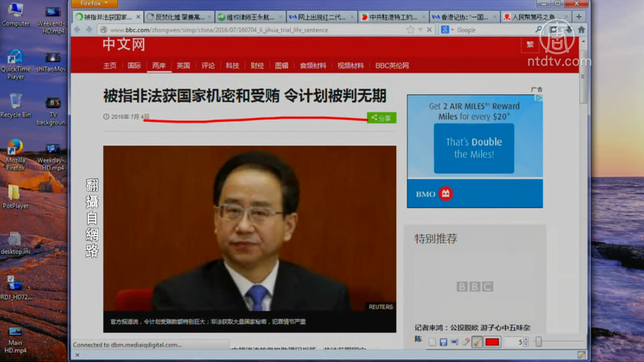The width and height of the screenshot is (644, 362).
Task: Select the 国际 navigation menu item
Action: pyautogui.click(x=134, y=66)
